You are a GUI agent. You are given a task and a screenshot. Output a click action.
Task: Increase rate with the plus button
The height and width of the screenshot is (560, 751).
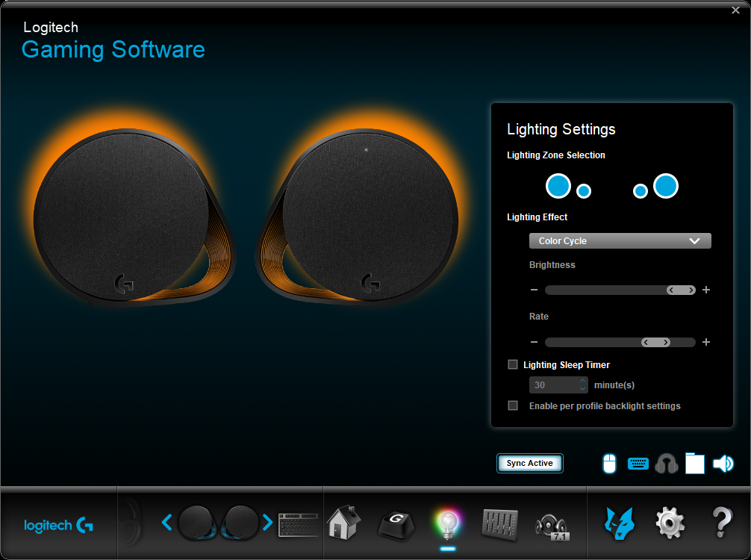click(x=706, y=342)
